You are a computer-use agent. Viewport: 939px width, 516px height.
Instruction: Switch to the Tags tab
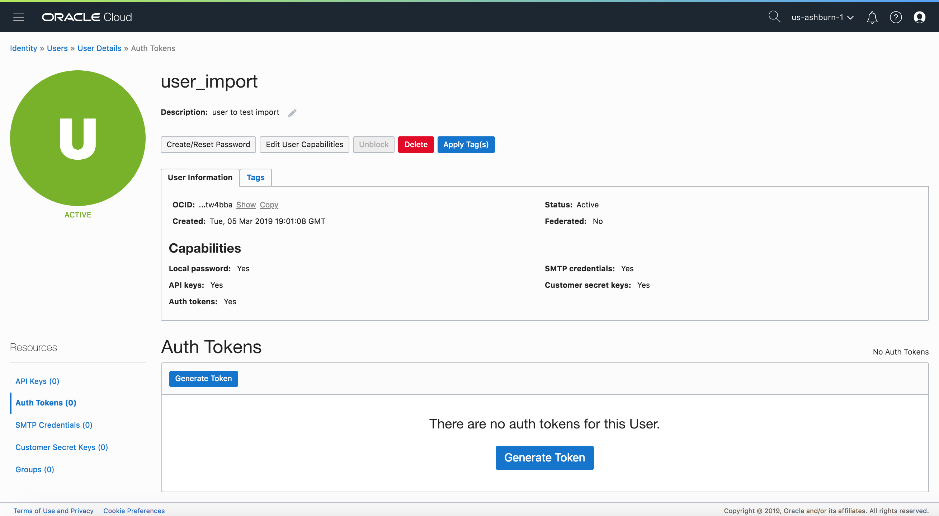tap(256, 178)
